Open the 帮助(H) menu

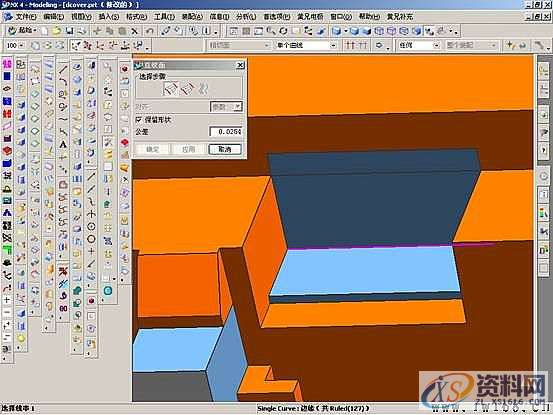pos(369,17)
